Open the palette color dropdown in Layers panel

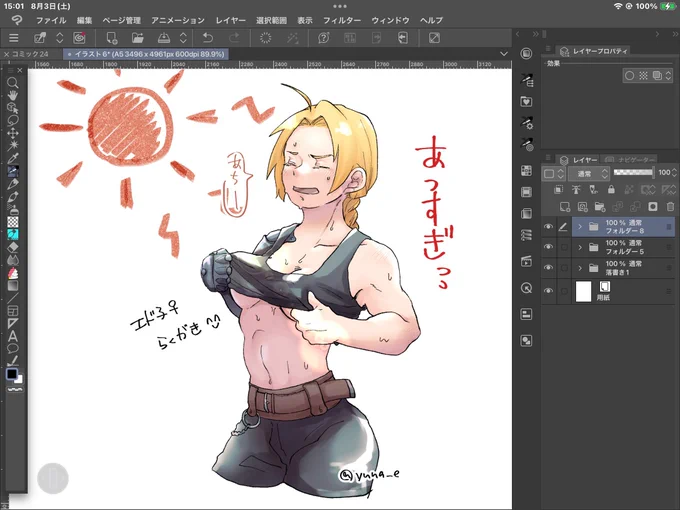tap(554, 173)
